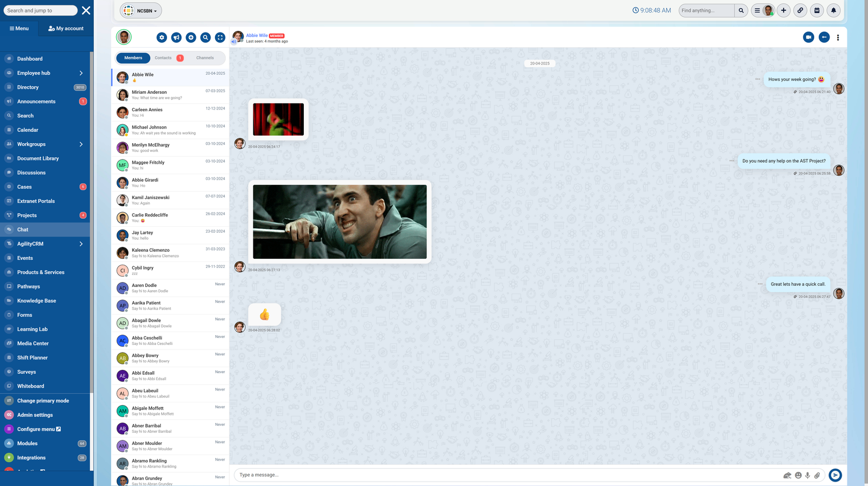Click the My account button

pyautogui.click(x=66, y=28)
